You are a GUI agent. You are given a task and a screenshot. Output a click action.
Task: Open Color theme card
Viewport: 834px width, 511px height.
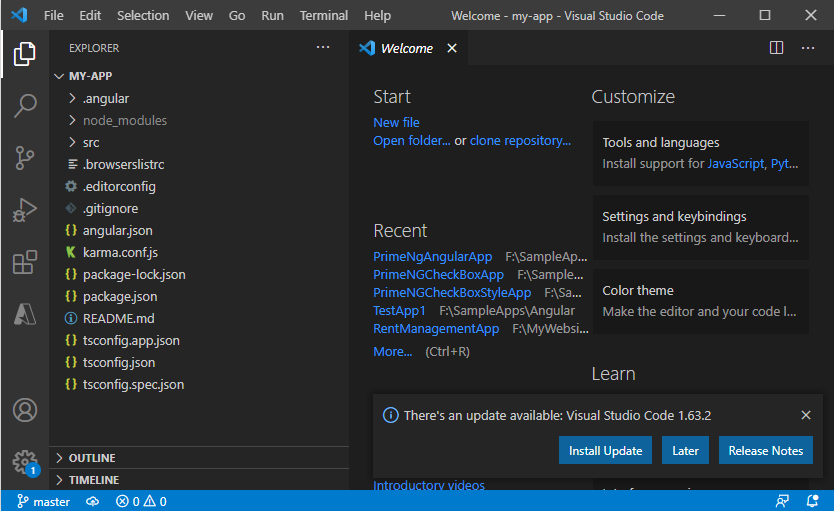pos(700,301)
